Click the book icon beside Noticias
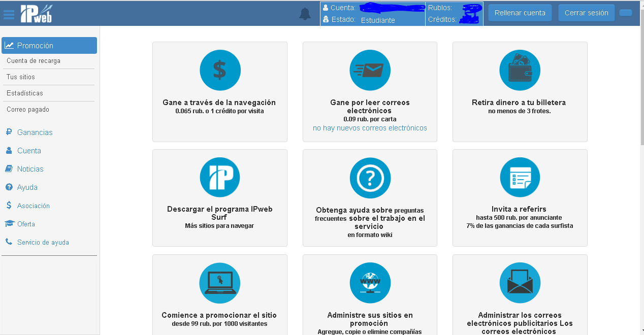 click(9, 169)
